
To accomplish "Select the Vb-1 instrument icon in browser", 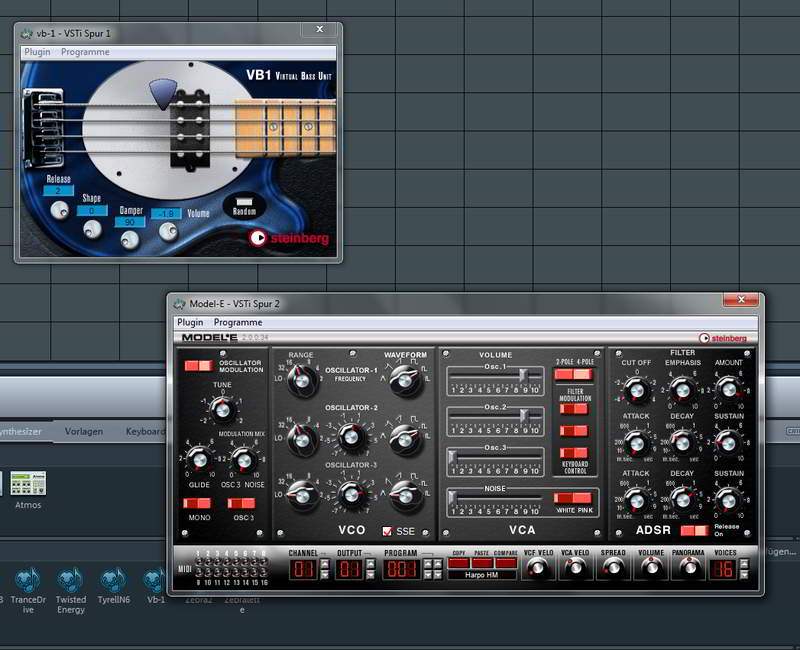I will pos(155,581).
